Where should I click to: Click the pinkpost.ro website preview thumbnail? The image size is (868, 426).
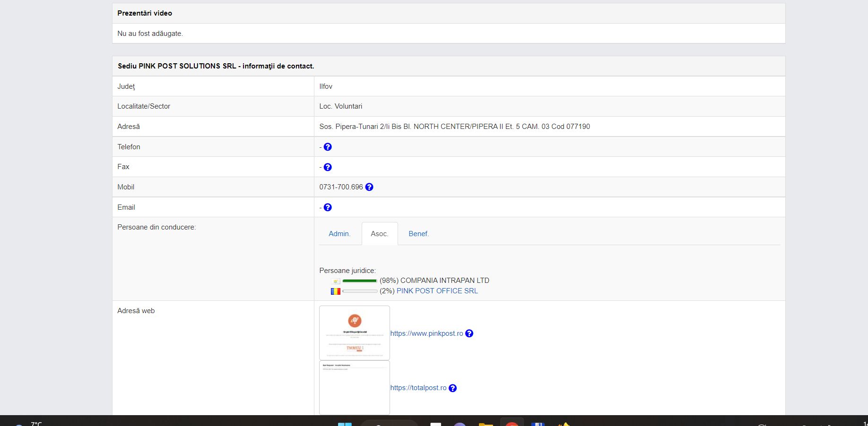point(355,333)
